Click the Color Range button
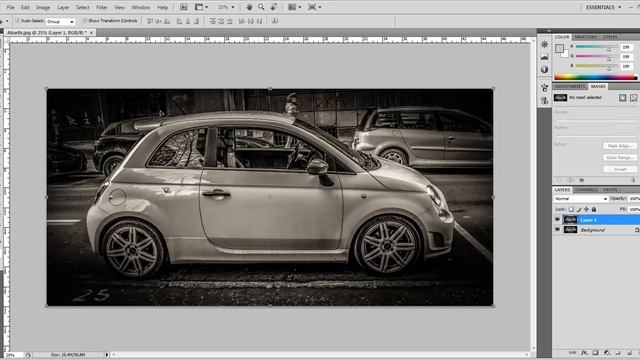This screenshot has width=640, height=360. tap(620, 157)
